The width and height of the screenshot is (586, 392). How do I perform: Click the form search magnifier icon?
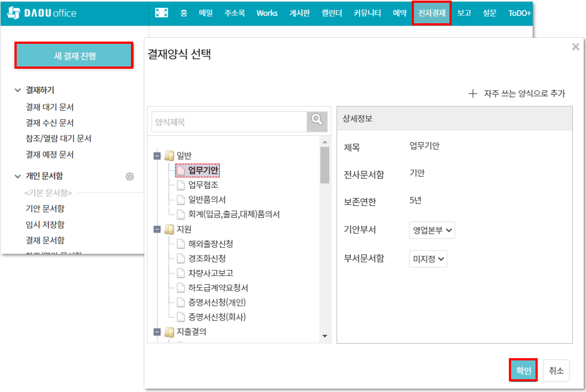[x=317, y=121]
